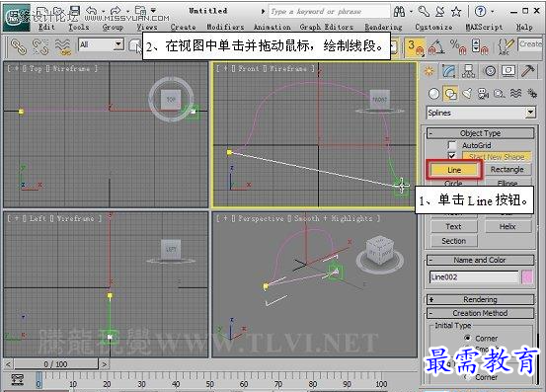Click the Unlink Selection chain icon
The image size is (546, 392).
[40, 46]
